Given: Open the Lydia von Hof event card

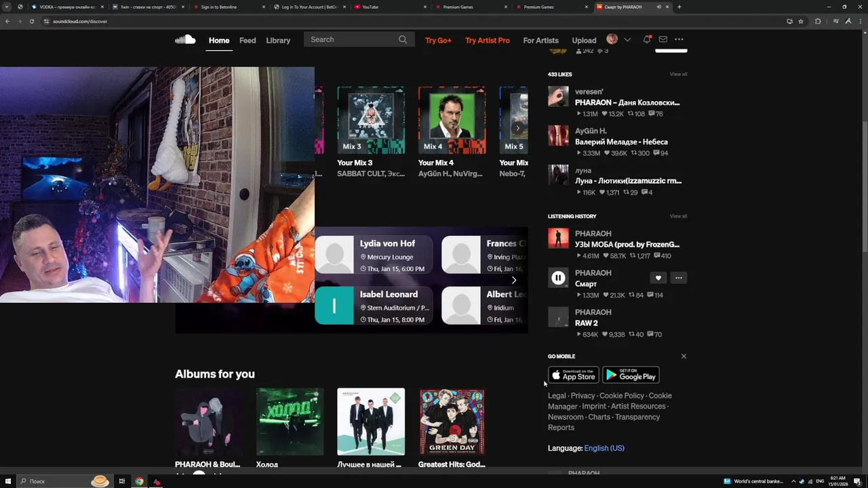Looking at the screenshot, I should [x=374, y=255].
